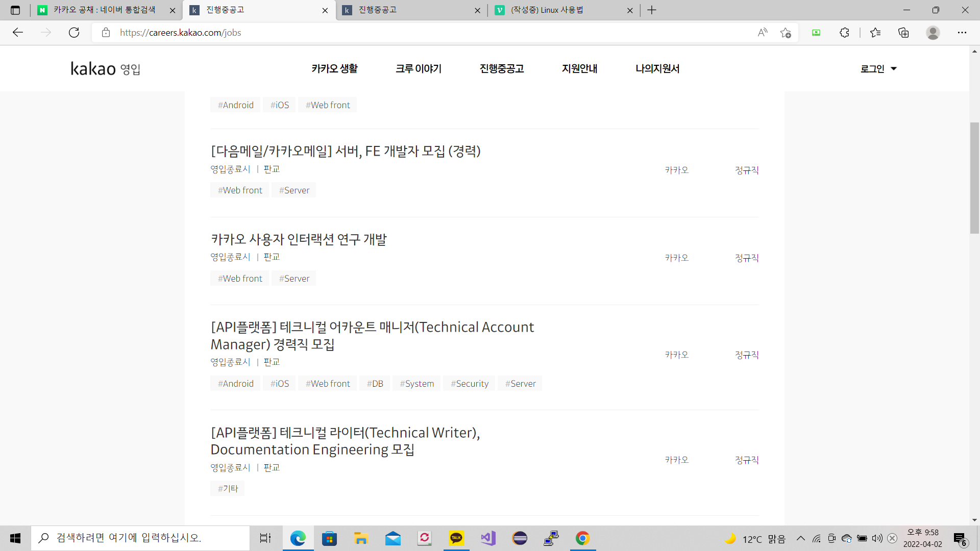Open File Explorer from the taskbar

pyautogui.click(x=361, y=538)
